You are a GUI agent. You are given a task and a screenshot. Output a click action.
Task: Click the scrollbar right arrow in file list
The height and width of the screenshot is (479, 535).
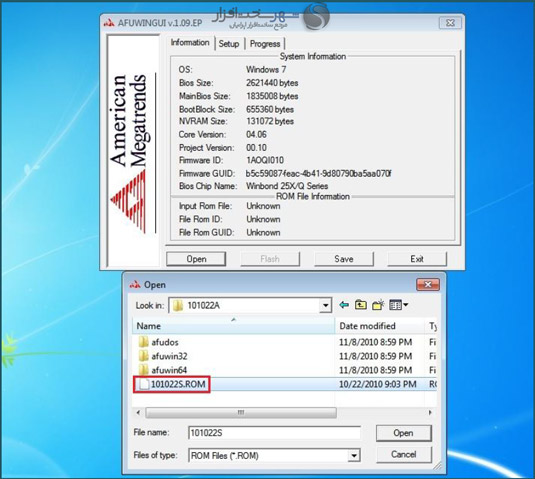coord(430,413)
